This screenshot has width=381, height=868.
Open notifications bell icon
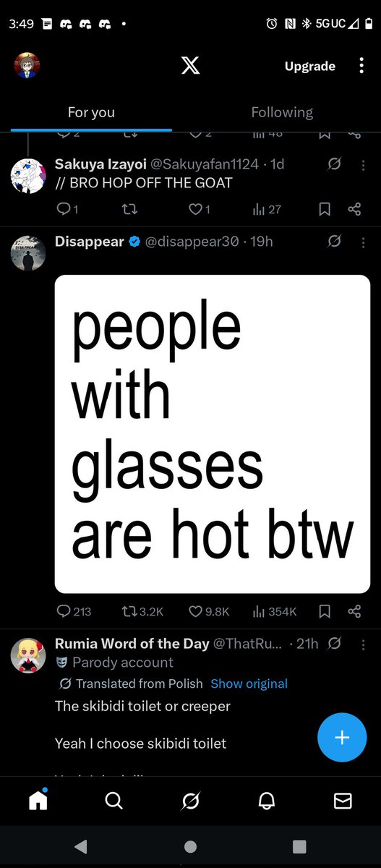(x=267, y=801)
